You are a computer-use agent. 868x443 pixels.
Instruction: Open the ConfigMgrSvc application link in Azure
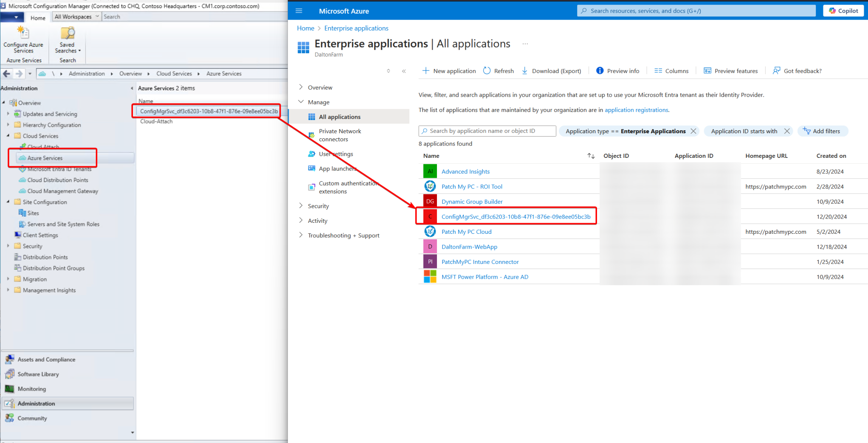click(x=516, y=216)
